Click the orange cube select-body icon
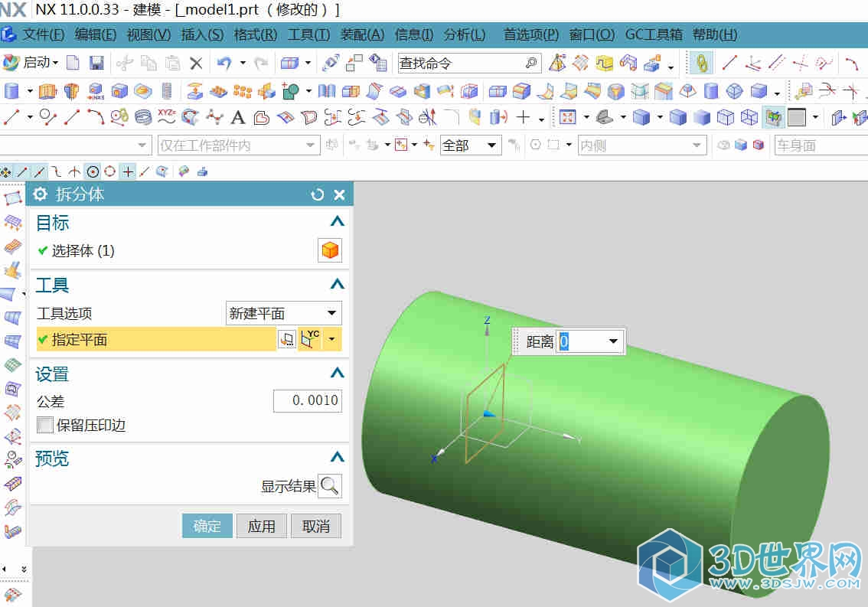868x607 pixels. [x=329, y=250]
